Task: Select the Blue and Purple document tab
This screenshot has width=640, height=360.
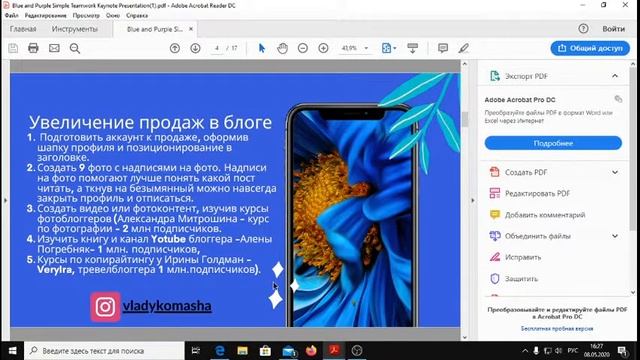Action: [x=154, y=29]
